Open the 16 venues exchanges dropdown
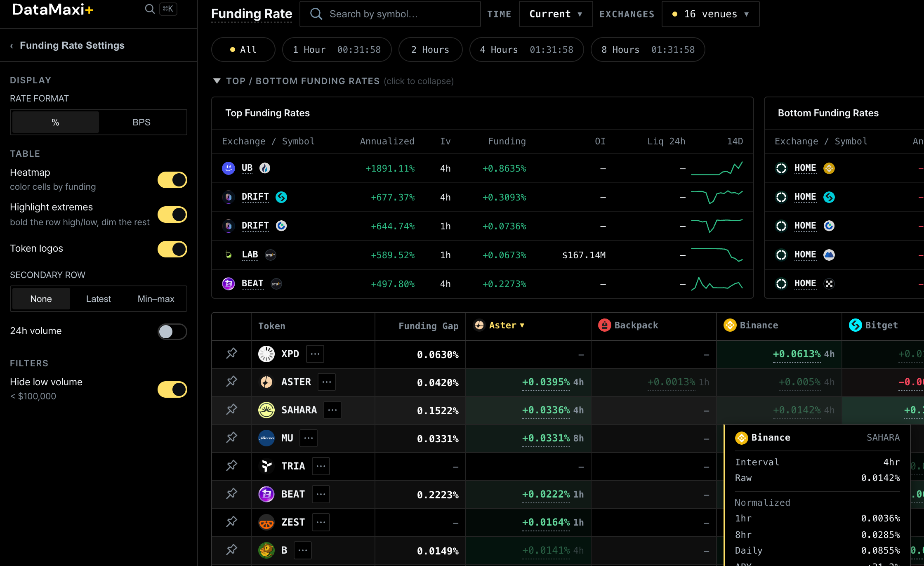 click(710, 14)
